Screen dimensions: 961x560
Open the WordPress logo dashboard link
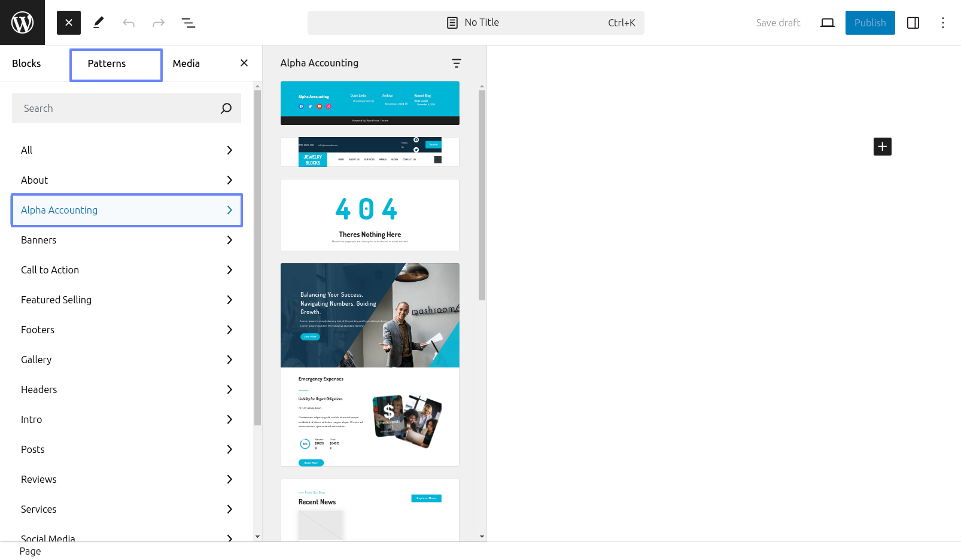22,22
